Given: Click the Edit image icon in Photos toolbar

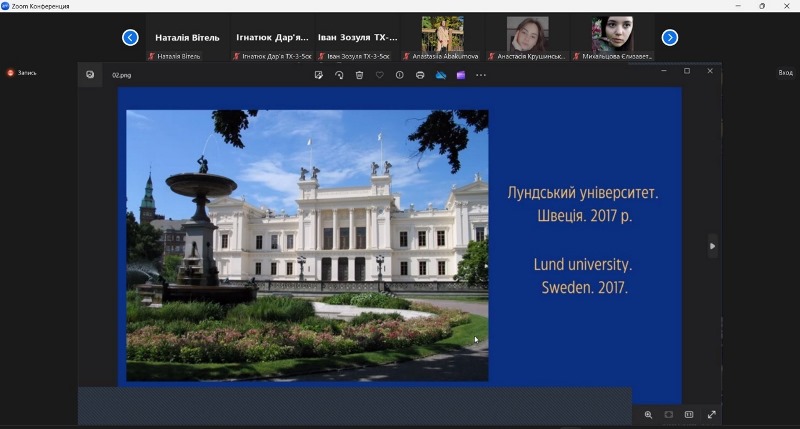Looking at the screenshot, I should (319, 75).
